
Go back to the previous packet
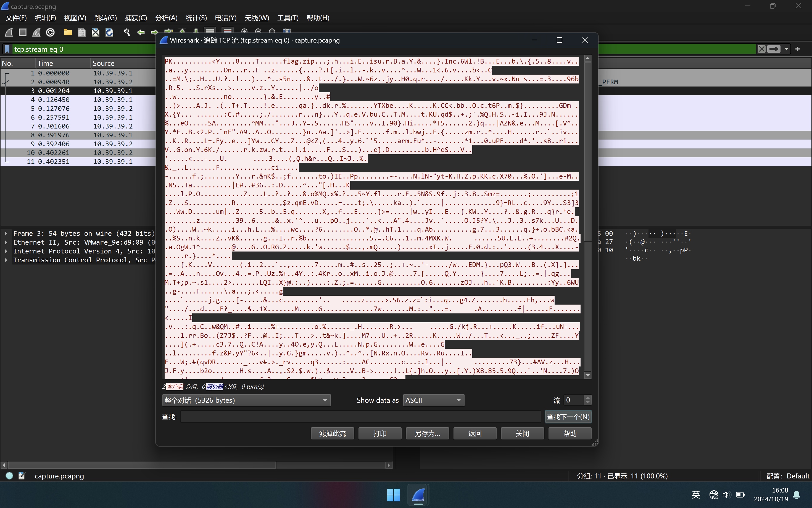(141, 32)
